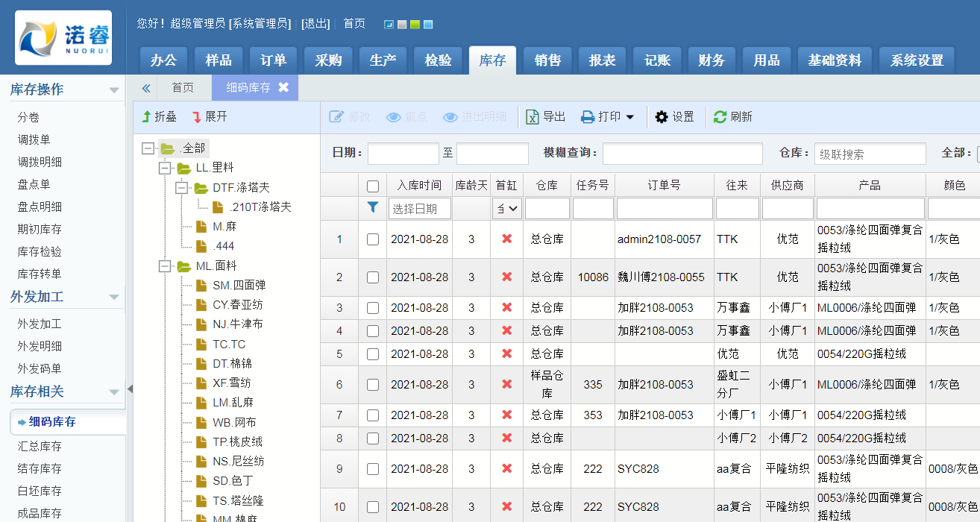
Task: Collapse the ML.面料 tree node
Action: (x=165, y=266)
